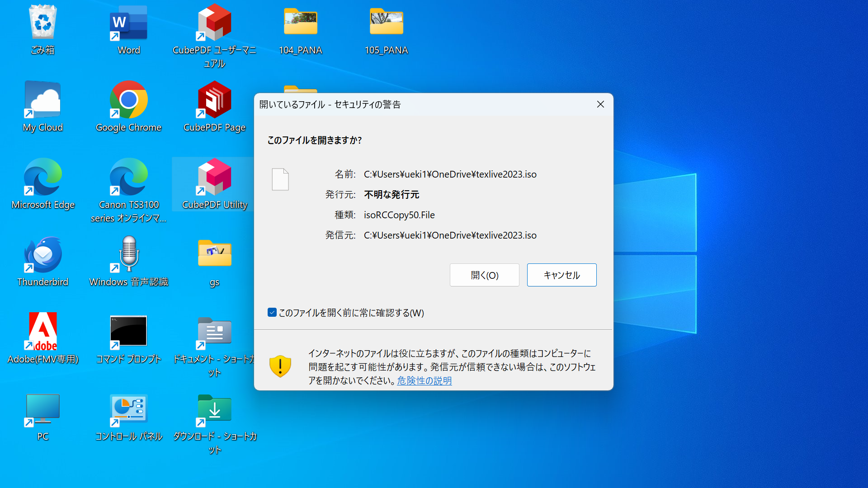Launch Thunderbird mail client
Viewport: 868px width, 488px height.
coord(43,254)
